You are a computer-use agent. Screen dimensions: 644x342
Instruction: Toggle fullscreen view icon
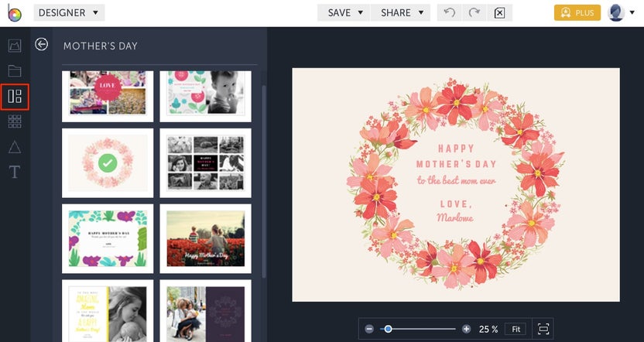[x=543, y=329]
